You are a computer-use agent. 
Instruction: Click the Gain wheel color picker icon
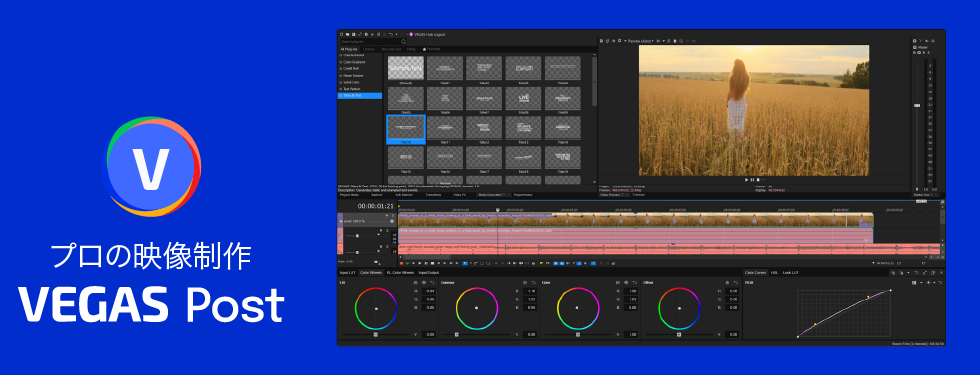click(x=626, y=282)
